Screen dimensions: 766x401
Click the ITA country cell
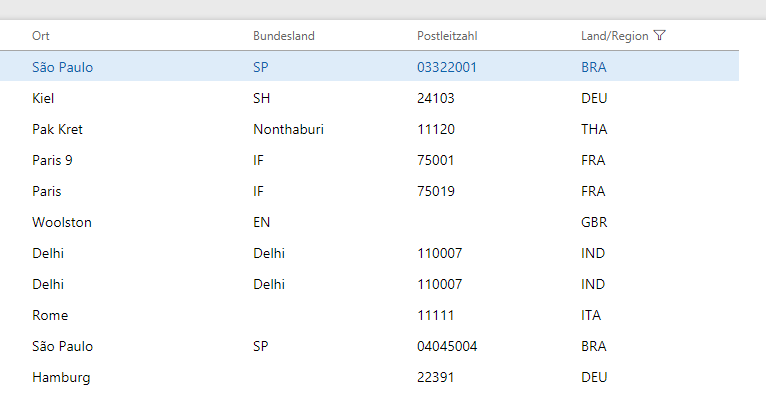[x=591, y=316]
